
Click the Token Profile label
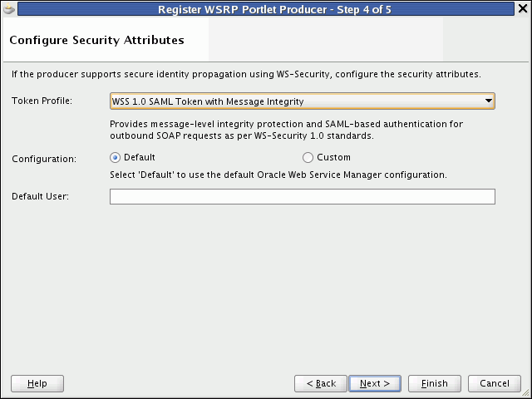pyautogui.click(x=42, y=101)
